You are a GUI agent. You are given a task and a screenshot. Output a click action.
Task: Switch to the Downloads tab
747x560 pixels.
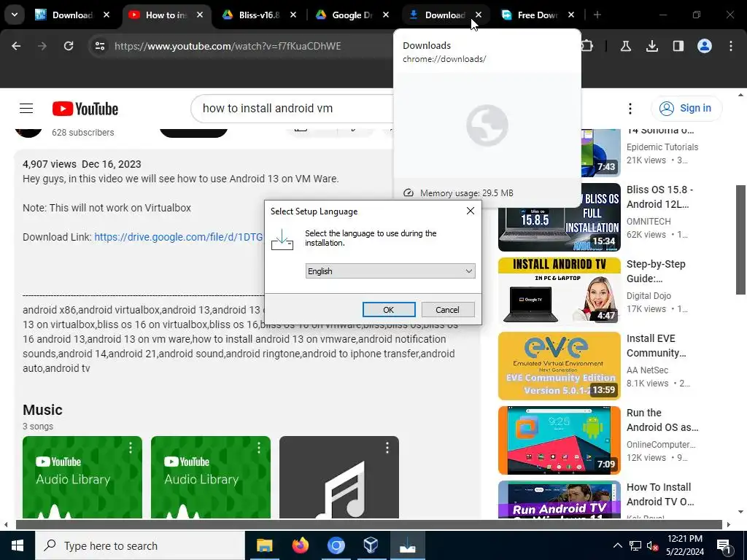pyautogui.click(x=445, y=15)
